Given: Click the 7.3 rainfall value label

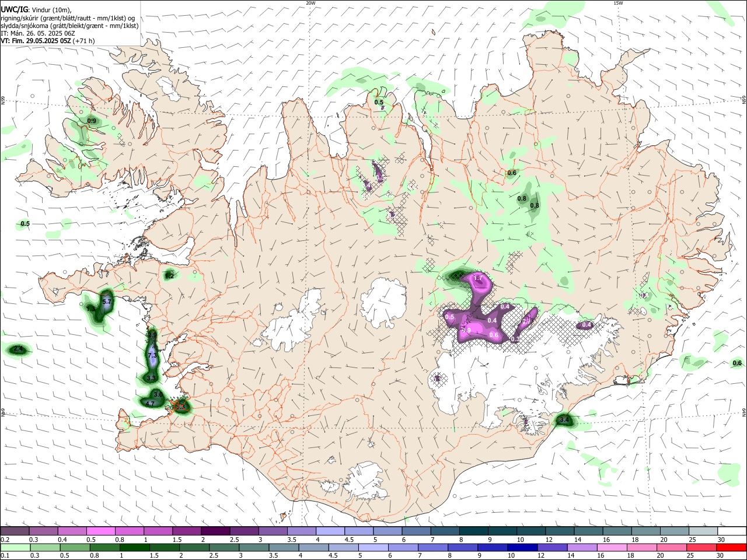Looking at the screenshot, I should click(152, 355).
